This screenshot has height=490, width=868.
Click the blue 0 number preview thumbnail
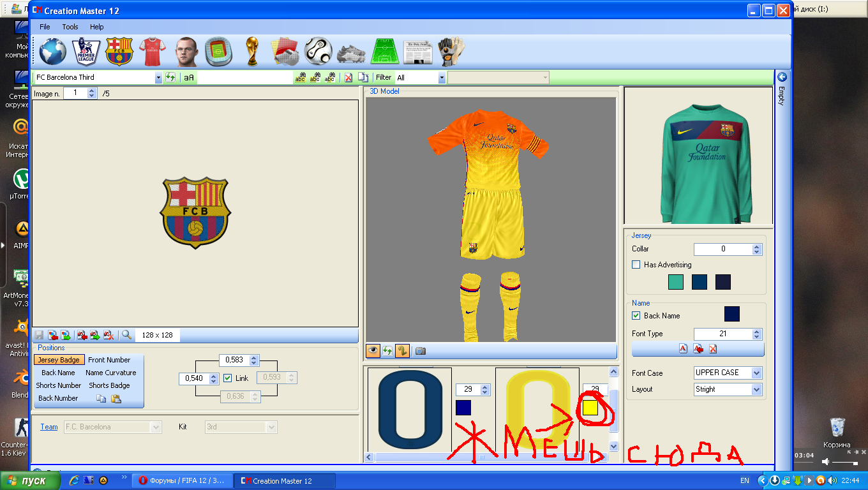pos(410,410)
